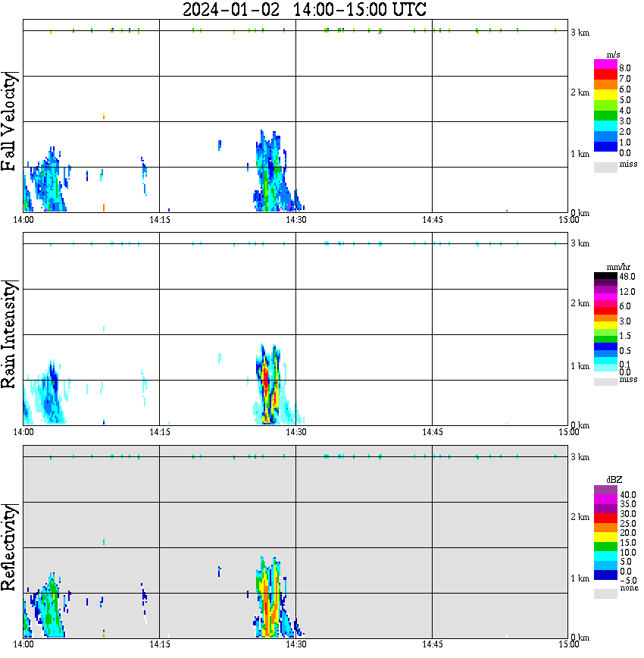Select magenta 8.0 swatch in m/s legend
The width and height of the screenshot is (644, 658).
[605, 64]
